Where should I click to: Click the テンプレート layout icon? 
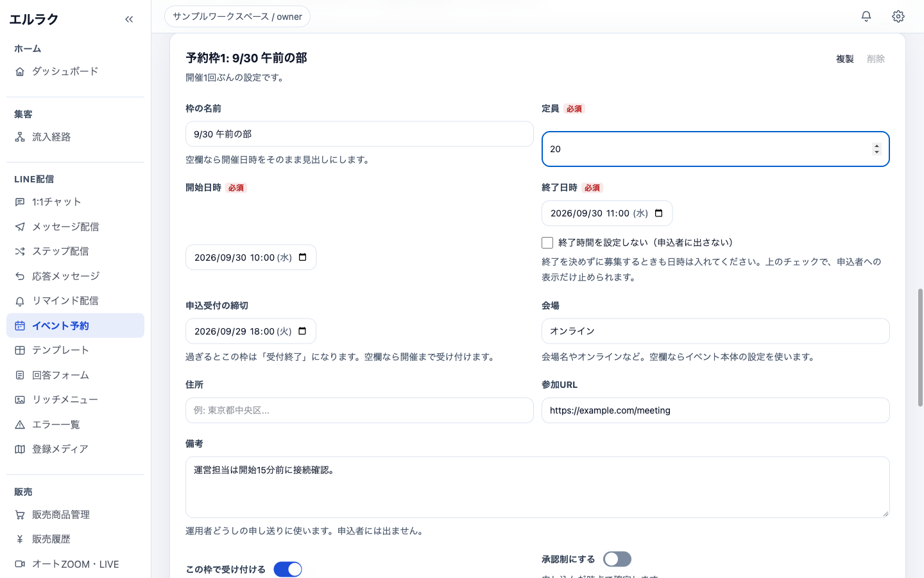tap(20, 351)
